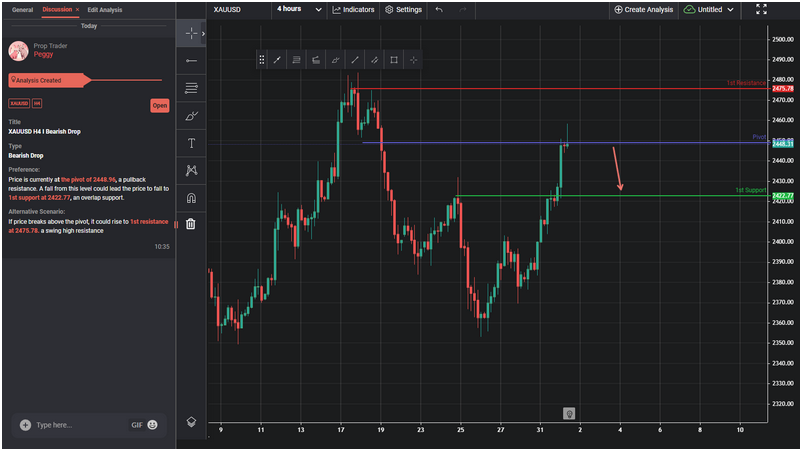Select the ray line in floating toolbar
Image resolution: width=800 pixels, height=449 pixels.
click(x=355, y=60)
